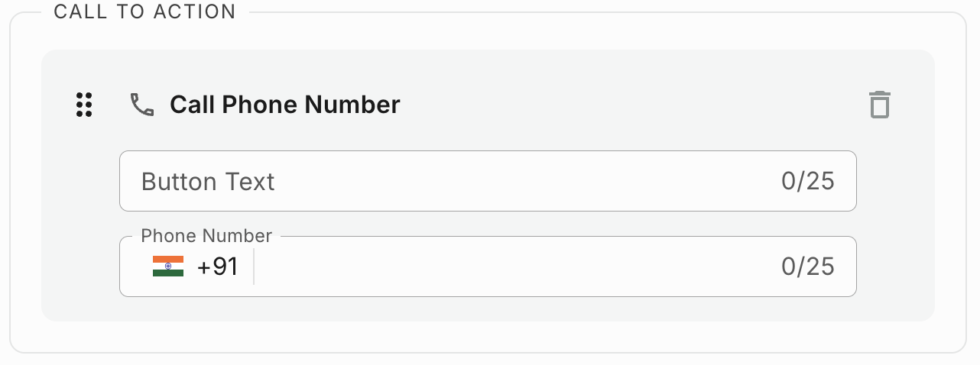The image size is (980, 365).
Task: Click the Phone Number 0/25 counter
Action: pyautogui.click(x=807, y=266)
